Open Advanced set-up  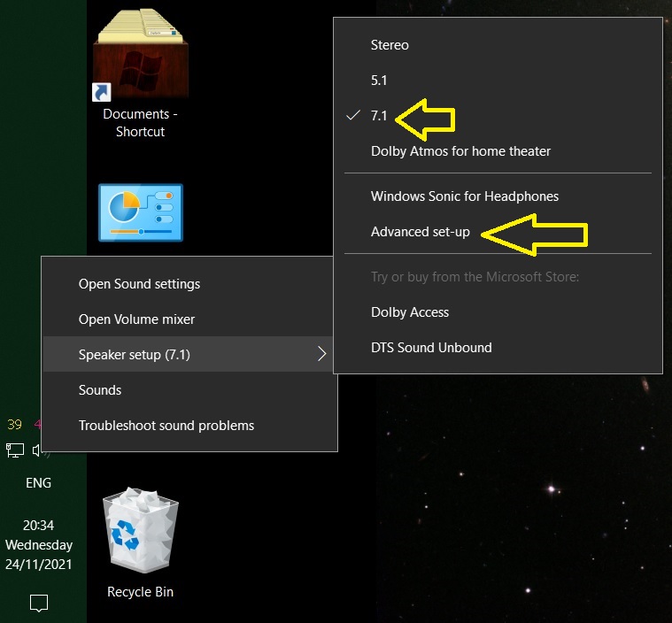pyautogui.click(x=420, y=232)
